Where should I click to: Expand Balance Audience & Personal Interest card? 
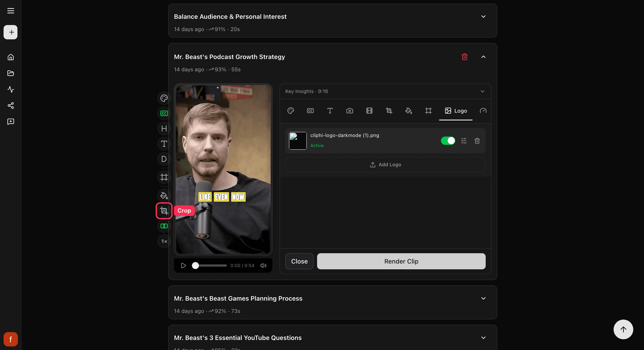coord(483,17)
